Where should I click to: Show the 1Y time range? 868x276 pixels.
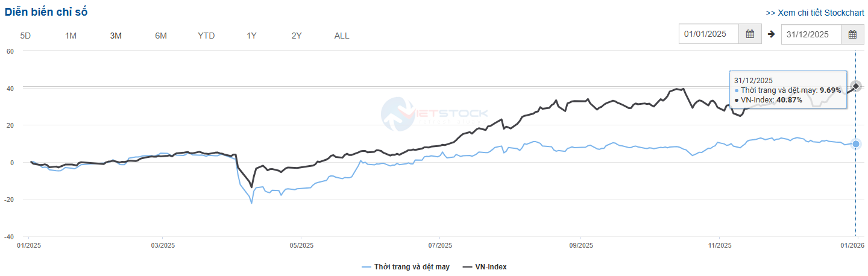click(x=251, y=36)
